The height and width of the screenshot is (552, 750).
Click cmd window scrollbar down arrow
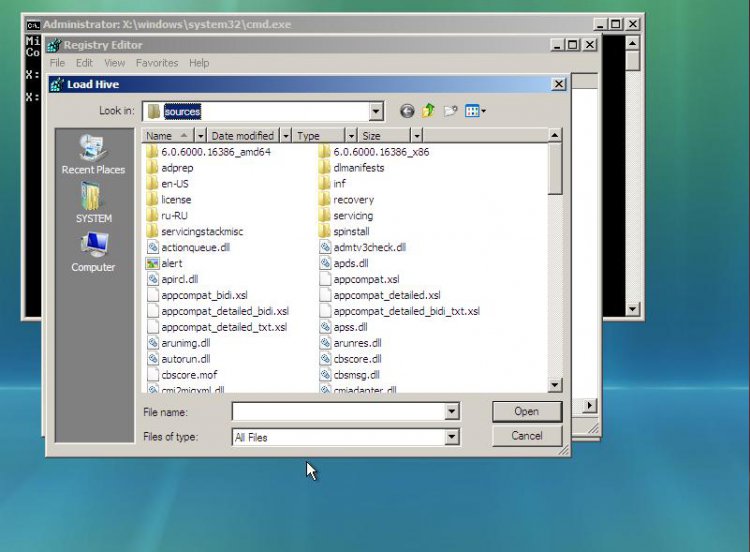click(632, 309)
